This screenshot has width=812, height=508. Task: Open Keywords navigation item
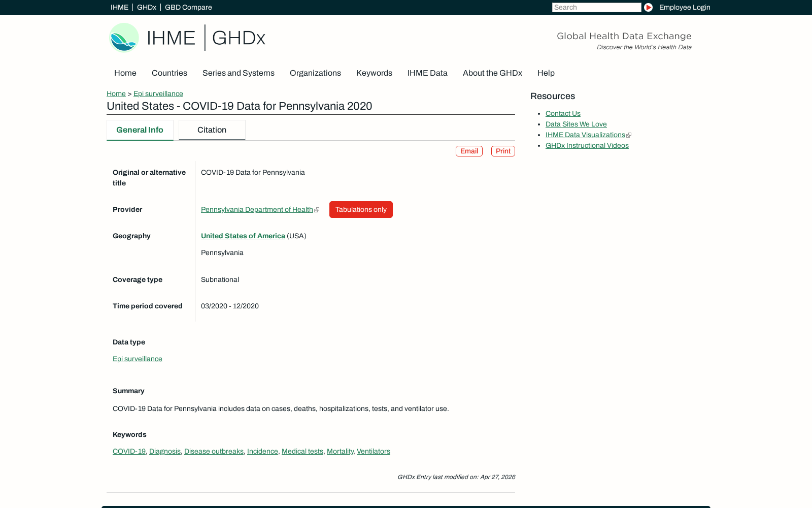pos(374,73)
